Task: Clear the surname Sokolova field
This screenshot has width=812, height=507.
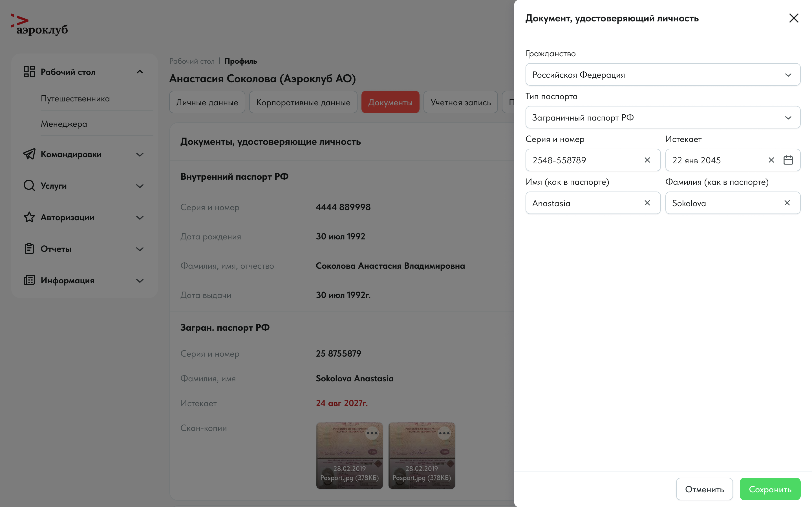Action: (x=787, y=203)
